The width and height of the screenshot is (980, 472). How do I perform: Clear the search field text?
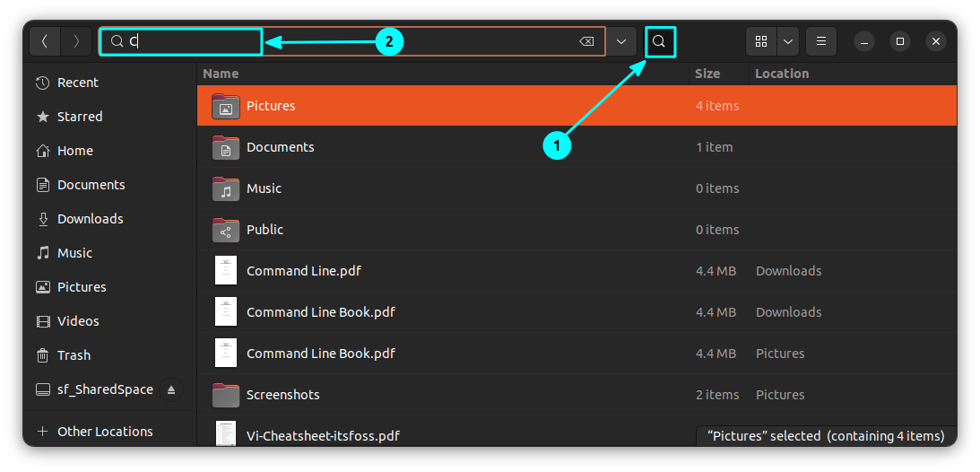coord(585,41)
